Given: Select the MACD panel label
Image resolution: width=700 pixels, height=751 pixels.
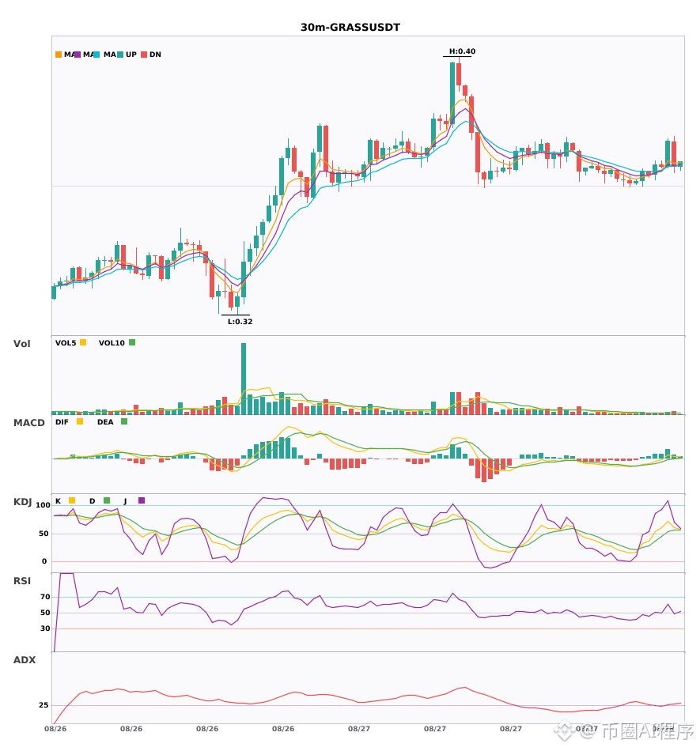Looking at the screenshot, I should 29,423.
